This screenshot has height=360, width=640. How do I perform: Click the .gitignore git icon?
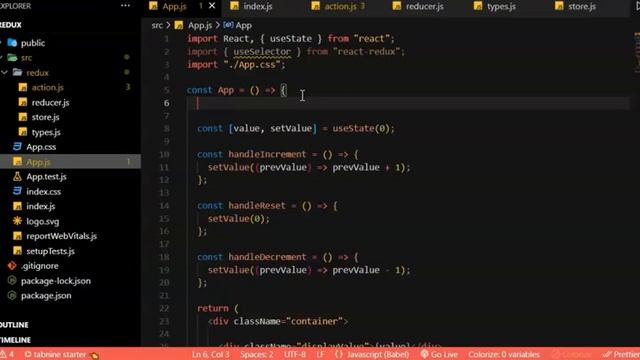12,266
